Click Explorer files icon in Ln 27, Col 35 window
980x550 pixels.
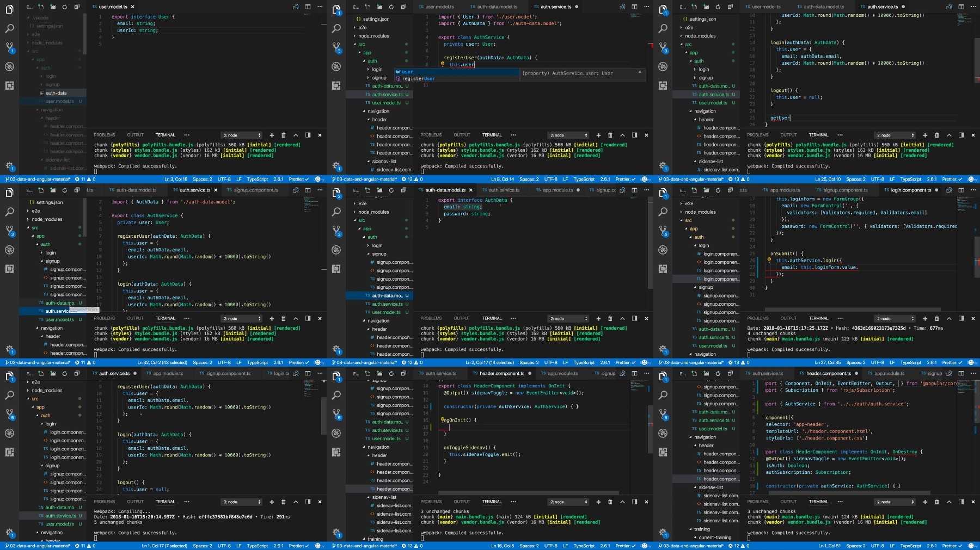(663, 193)
